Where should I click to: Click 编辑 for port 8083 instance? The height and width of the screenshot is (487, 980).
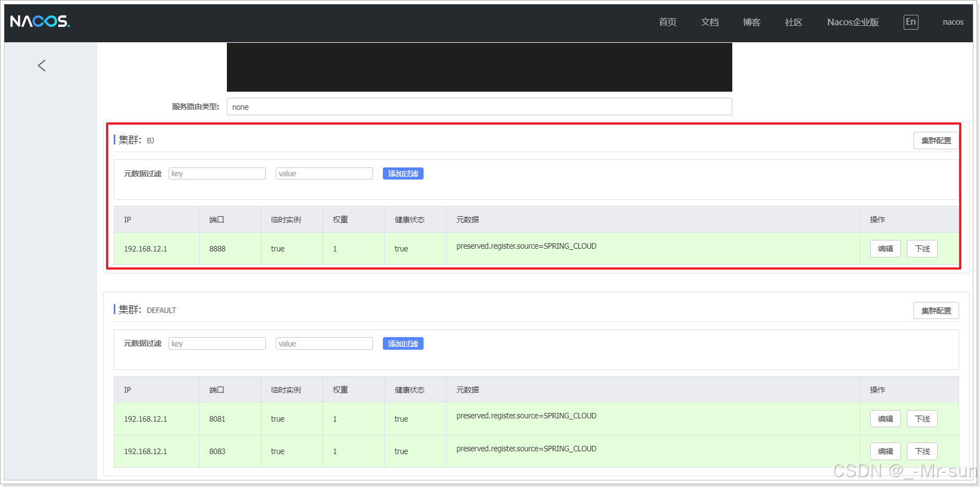tap(886, 451)
